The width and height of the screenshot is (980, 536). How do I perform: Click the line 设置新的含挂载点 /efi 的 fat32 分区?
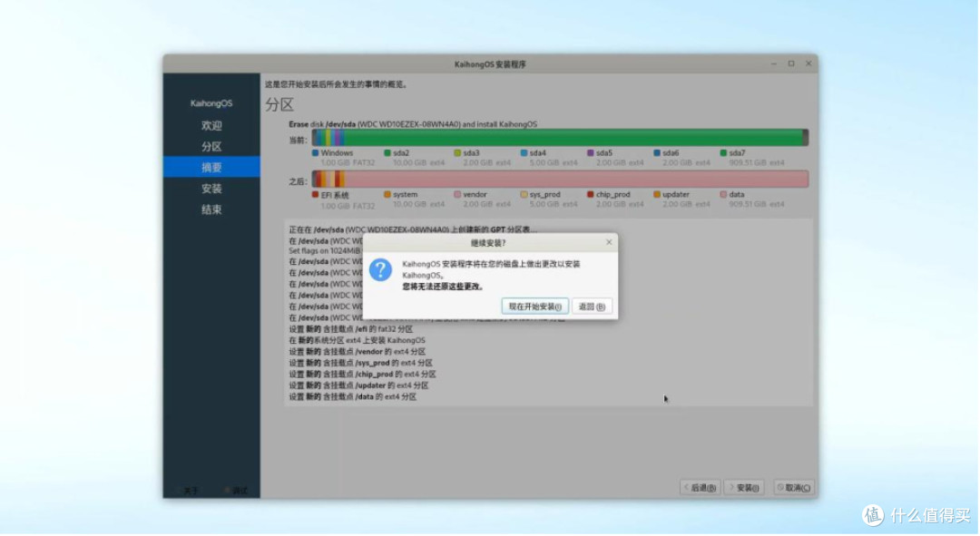[350, 329]
